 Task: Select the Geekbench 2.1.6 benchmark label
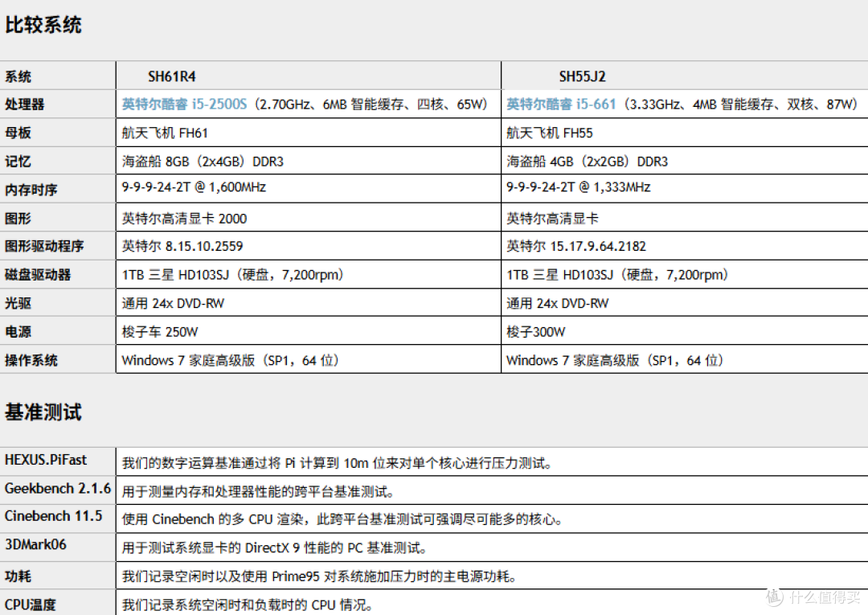pos(58,489)
